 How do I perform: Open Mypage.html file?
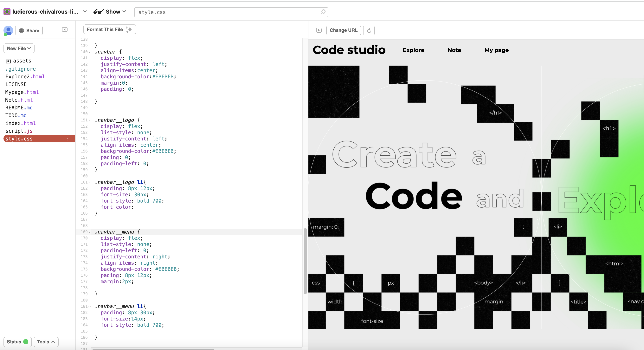22,92
